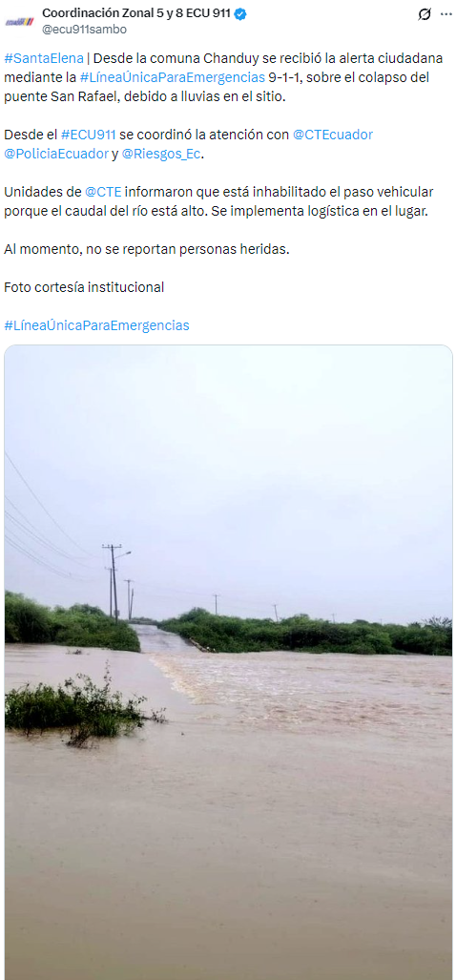
Task: Open the flooded bridge photo
Action: (228, 662)
